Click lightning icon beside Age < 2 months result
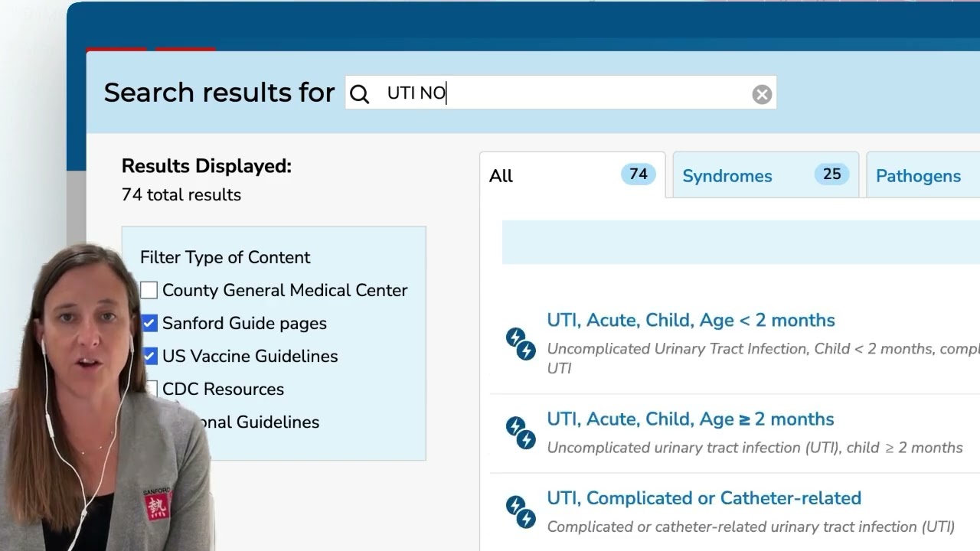The image size is (980, 551). (x=521, y=344)
